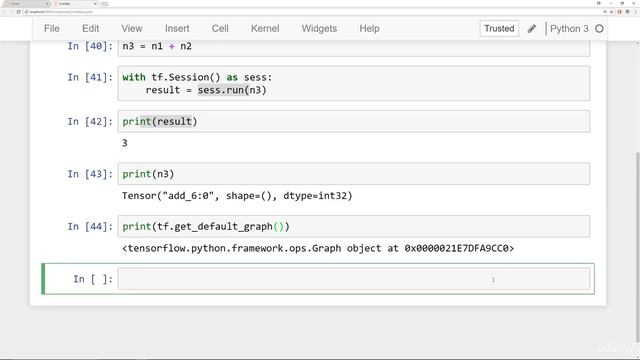Image resolution: width=640 pixels, height=360 pixels.
Task: Click the Tensor("add_6:0") output text
Action: click(237, 196)
